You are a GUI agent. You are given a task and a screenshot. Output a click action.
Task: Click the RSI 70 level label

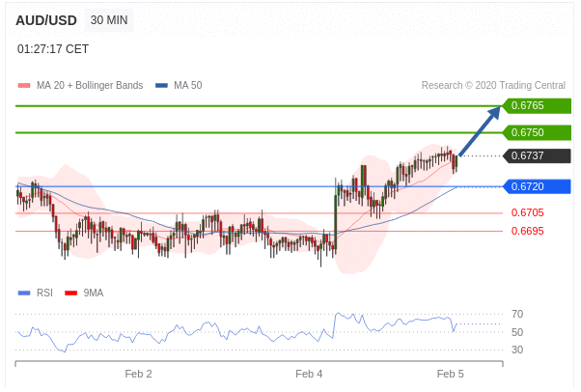517,314
